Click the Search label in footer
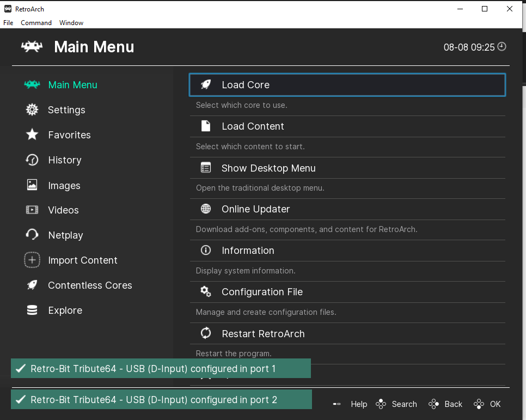Screen dimensions: 526x420 click(404, 404)
